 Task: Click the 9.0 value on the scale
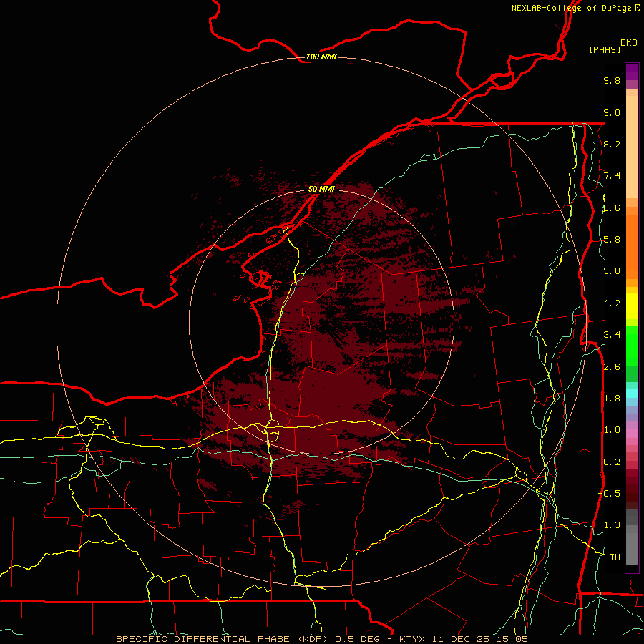tap(612, 112)
